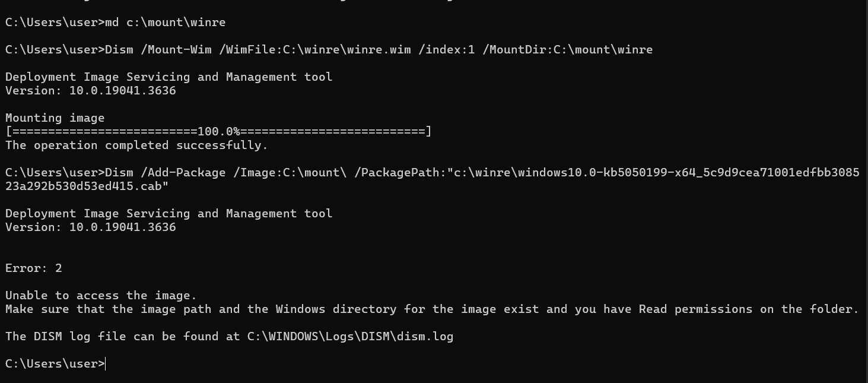The height and width of the screenshot is (383, 868).
Task: Click the Dism /Mount-Wim command text
Action: pyautogui.click(x=158, y=50)
